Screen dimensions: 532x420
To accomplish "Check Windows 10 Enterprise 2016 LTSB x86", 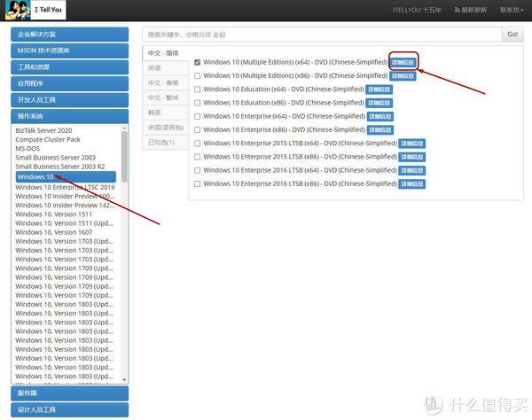I will [197, 183].
